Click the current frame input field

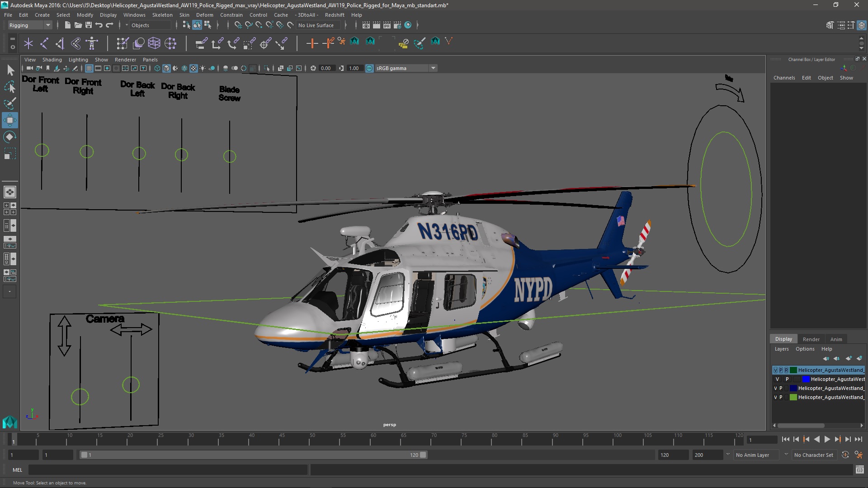[763, 440]
